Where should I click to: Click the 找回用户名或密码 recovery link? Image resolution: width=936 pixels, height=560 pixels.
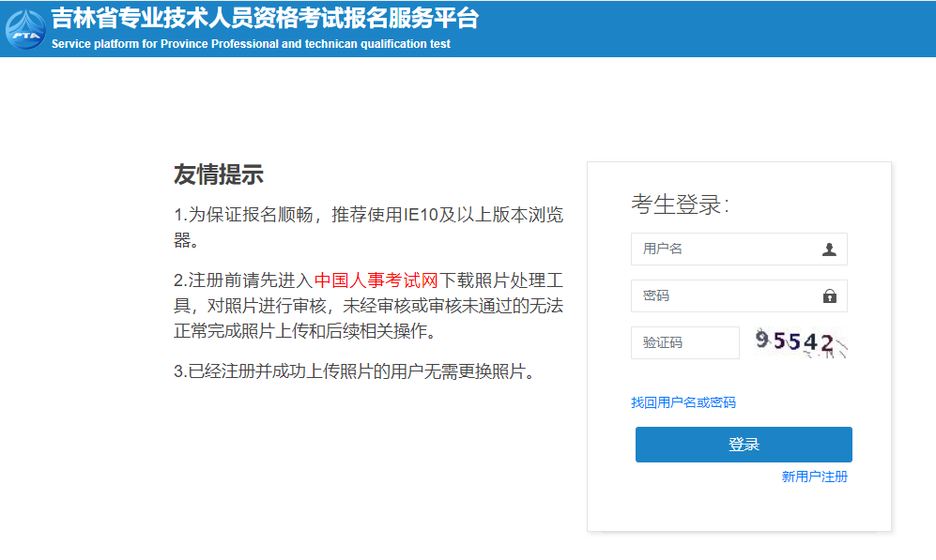(x=683, y=401)
